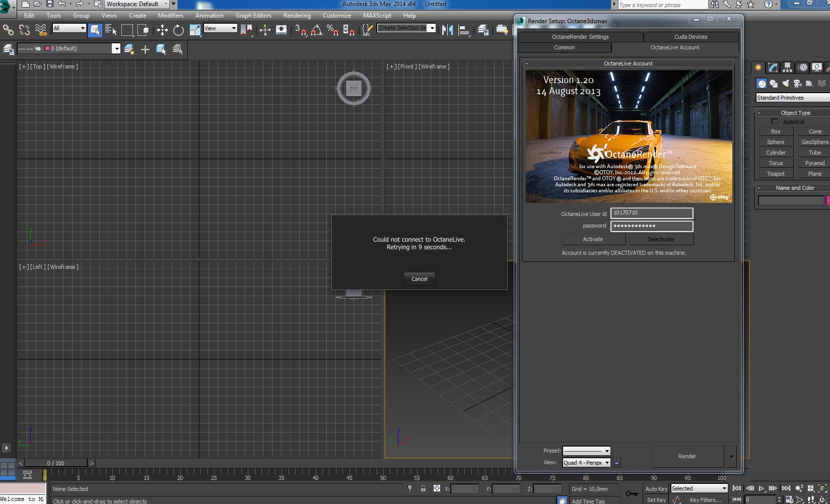The height and width of the screenshot is (504, 830).
Task: Open the Rendering menu
Action: [297, 16]
